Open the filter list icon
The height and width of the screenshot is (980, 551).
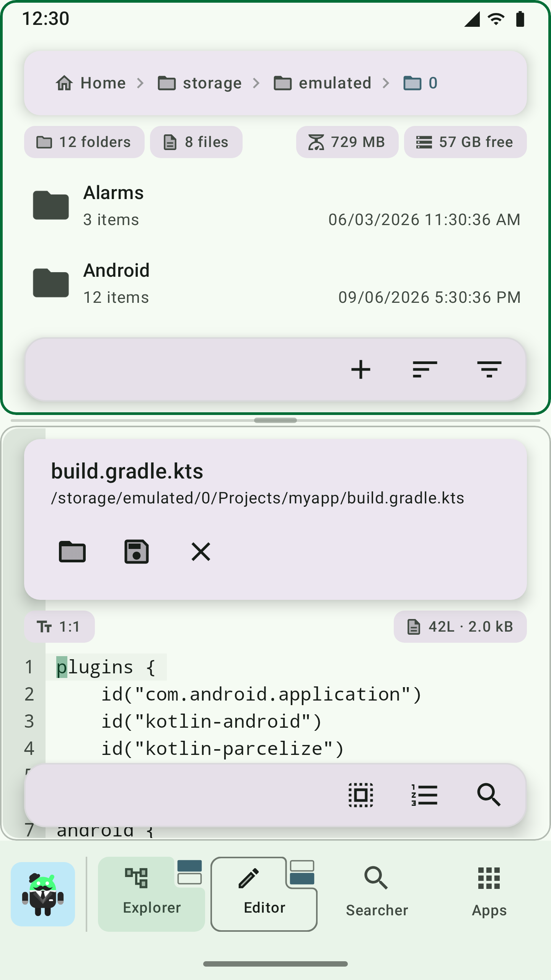pos(489,369)
